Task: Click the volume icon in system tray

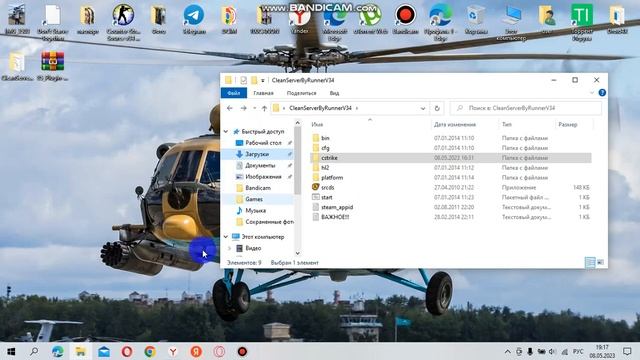Action: [552, 351]
